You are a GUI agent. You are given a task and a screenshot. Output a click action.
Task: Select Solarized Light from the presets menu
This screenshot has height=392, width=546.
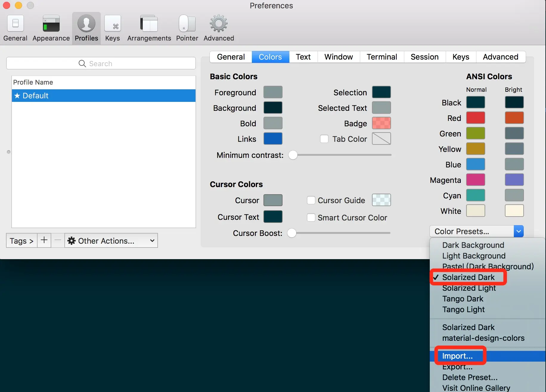pos(469,288)
